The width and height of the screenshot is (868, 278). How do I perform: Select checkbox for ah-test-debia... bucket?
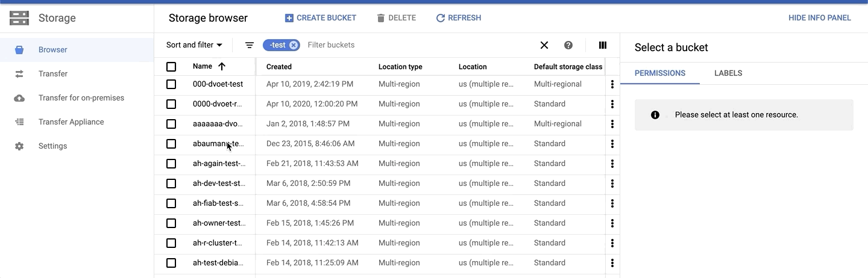tap(171, 263)
